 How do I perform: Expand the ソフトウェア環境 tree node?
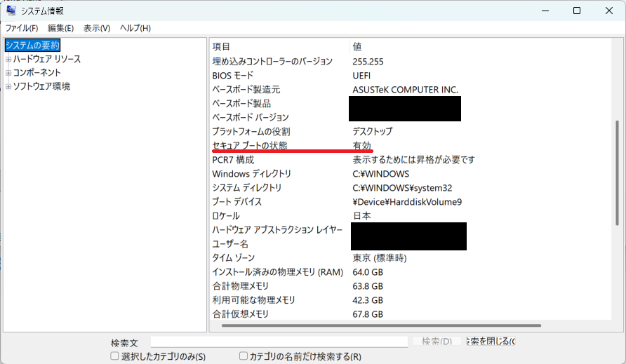coord(8,87)
